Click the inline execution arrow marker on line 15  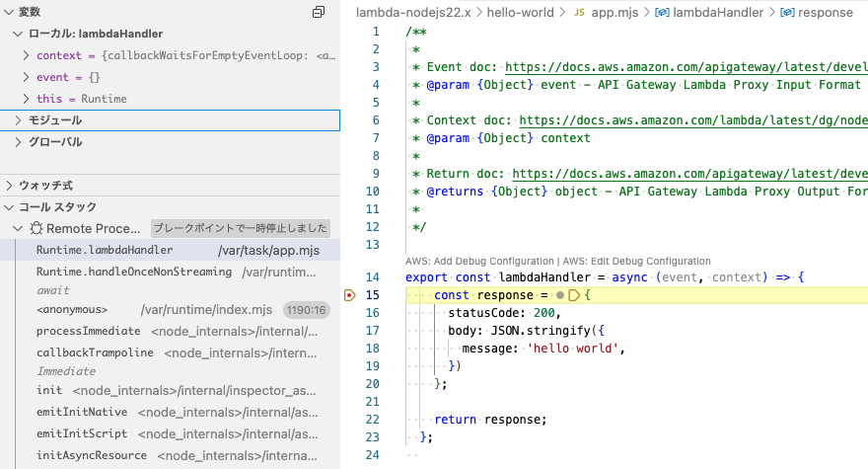[x=574, y=295]
